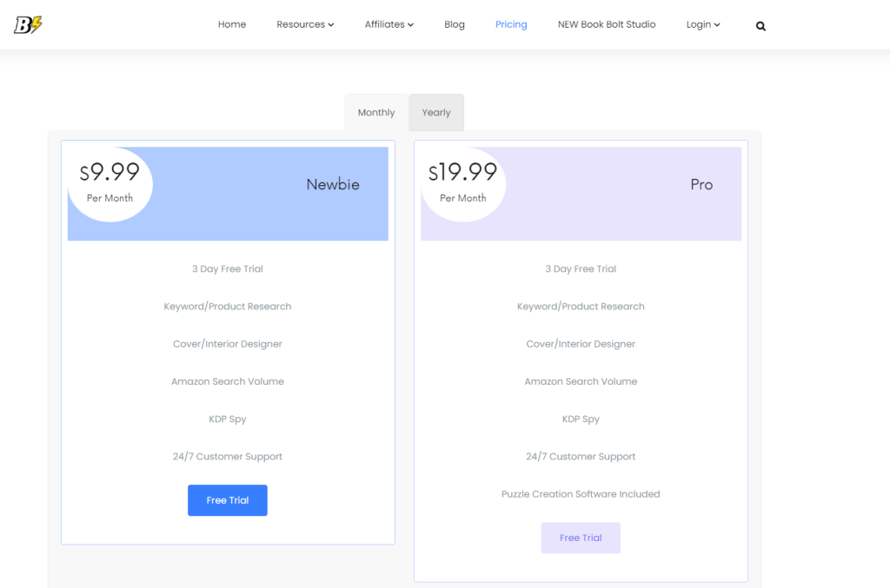Click Puzzle Creation Software Included text
Screen dimensions: 890x588
click(581, 494)
